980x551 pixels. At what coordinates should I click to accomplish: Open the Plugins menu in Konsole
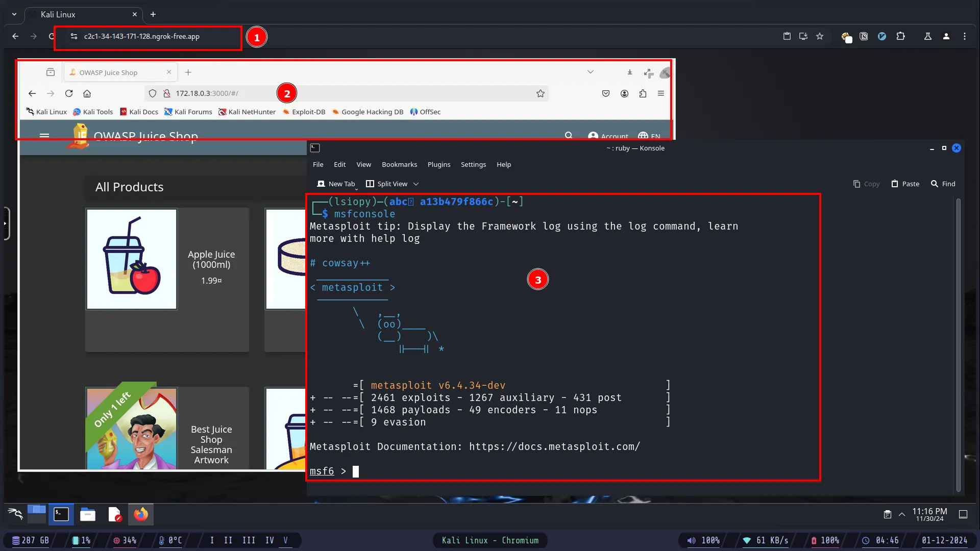[x=439, y=164]
